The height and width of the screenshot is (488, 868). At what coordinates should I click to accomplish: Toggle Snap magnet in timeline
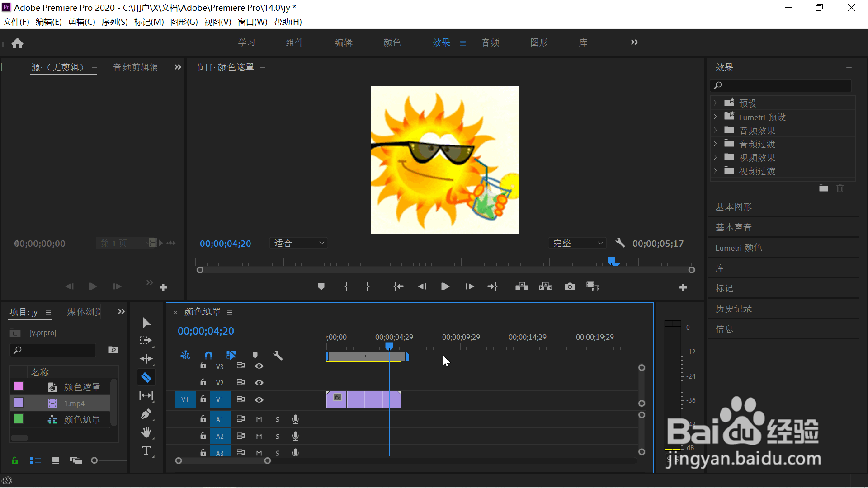coord(208,356)
